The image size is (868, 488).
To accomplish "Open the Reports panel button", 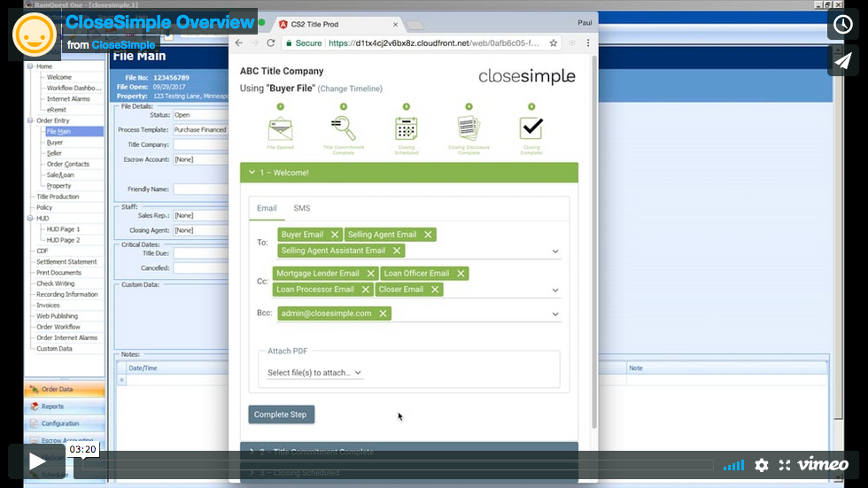I will point(64,407).
